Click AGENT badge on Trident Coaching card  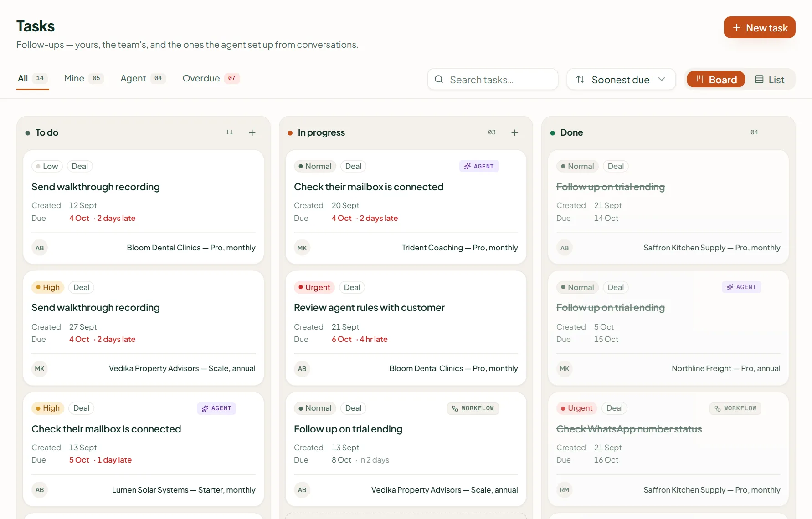tap(479, 166)
